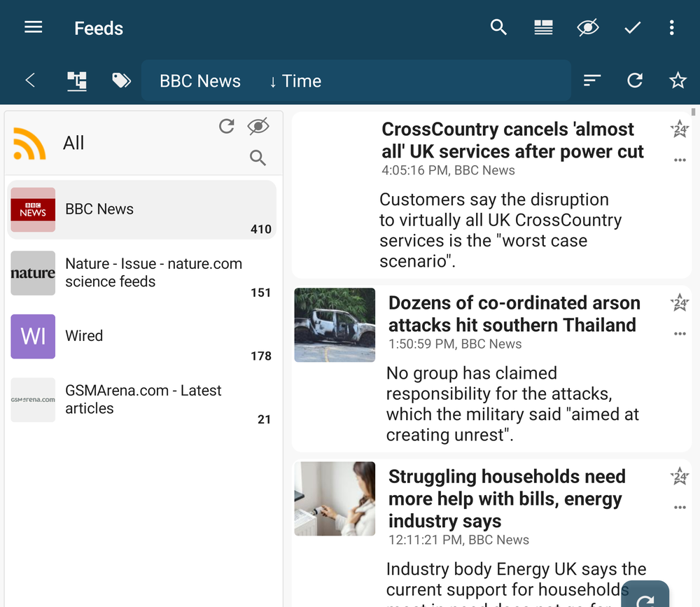Image resolution: width=700 pixels, height=607 pixels.
Task: Open the hamburger navigation menu
Action: click(33, 28)
